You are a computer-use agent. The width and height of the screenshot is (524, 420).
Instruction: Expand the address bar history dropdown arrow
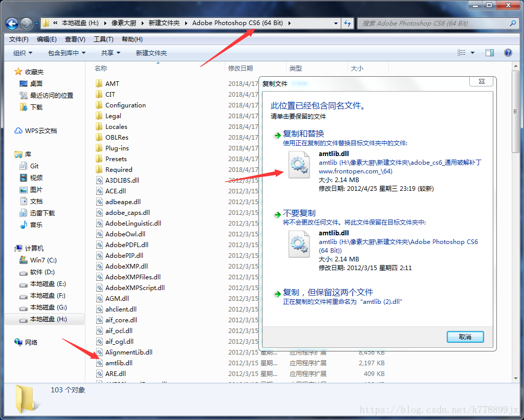336,24
